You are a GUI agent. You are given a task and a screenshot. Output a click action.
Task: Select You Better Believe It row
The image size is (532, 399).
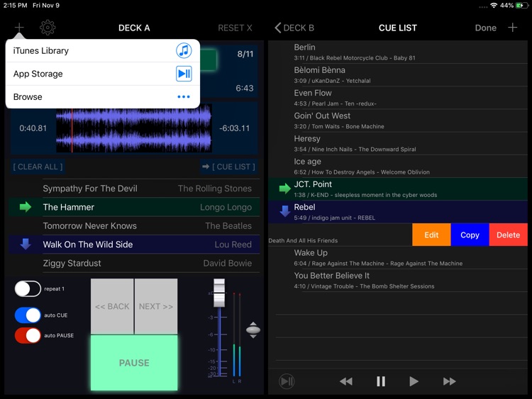[x=398, y=281]
